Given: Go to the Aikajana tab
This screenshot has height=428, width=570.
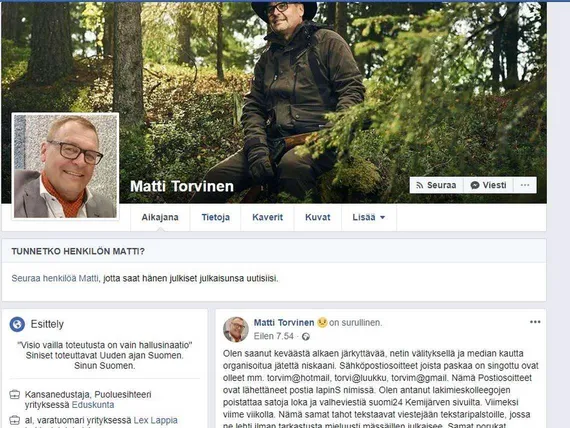Looking at the screenshot, I should point(160,217).
